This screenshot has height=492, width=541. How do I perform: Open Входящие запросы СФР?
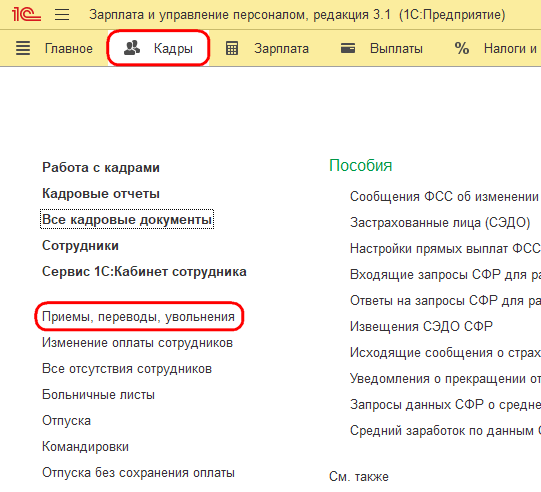[445, 274]
